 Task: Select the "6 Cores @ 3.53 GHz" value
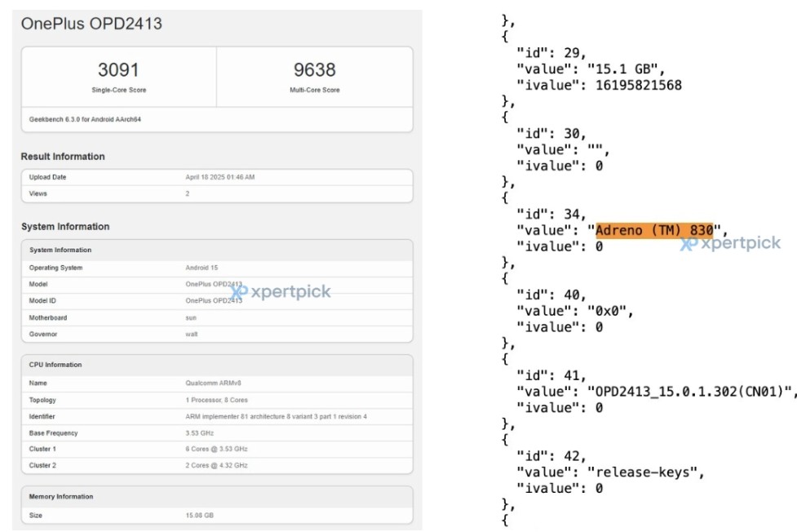pyautogui.click(x=216, y=449)
